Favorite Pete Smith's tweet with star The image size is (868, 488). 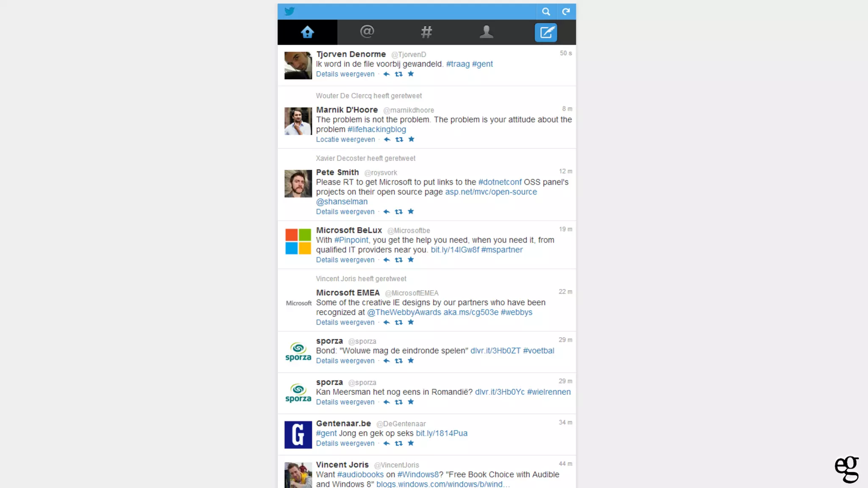(x=411, y=211)
